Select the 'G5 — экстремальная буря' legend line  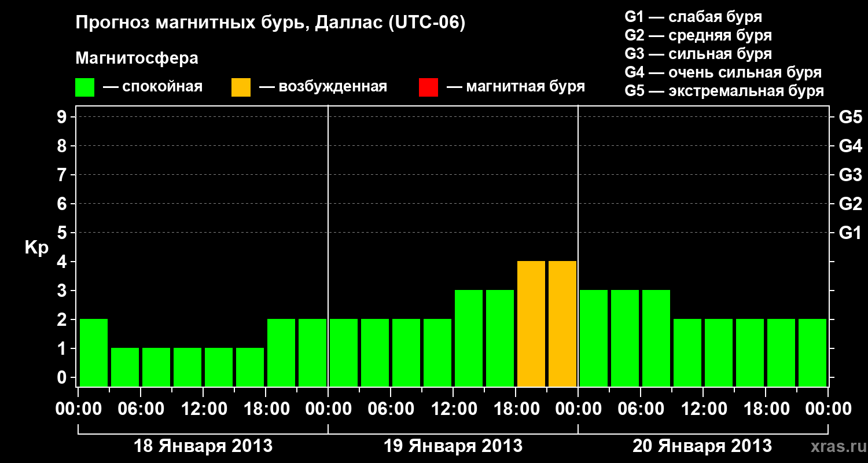pyautogui.click(x=724, y=91)
